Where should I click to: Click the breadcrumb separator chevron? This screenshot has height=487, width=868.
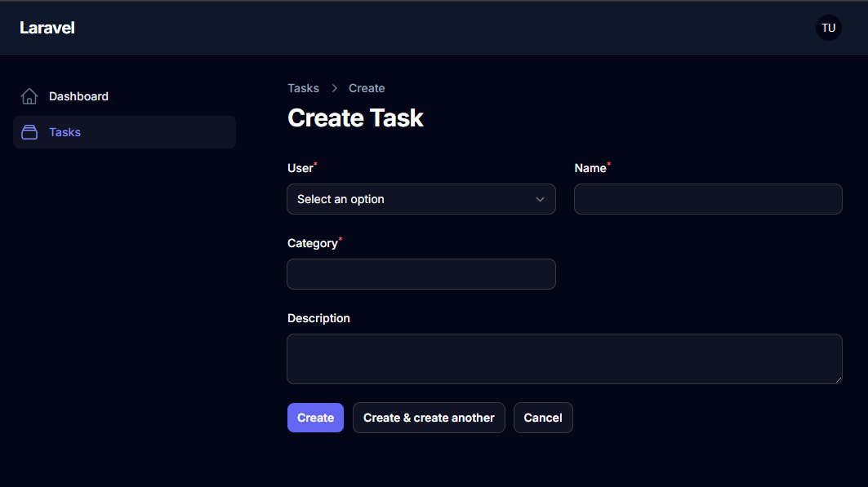click(334, 88)
